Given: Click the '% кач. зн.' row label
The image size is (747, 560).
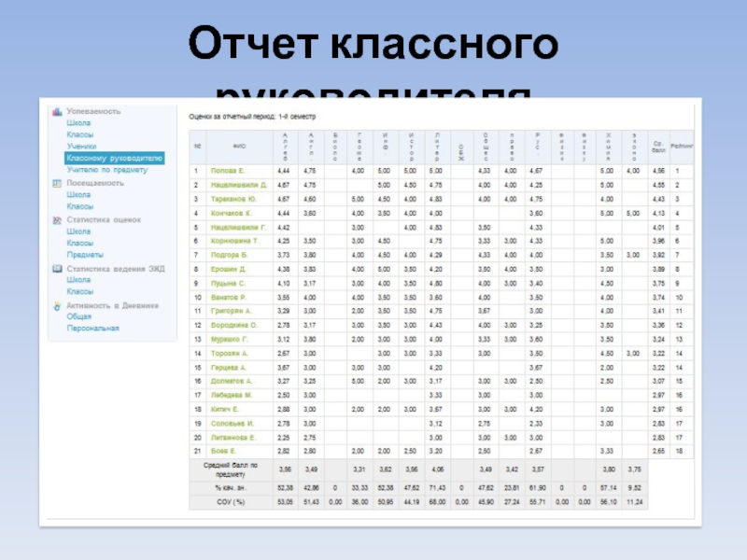Looking at the screenshot, I should pyautogui.click(x=231, y=488).
